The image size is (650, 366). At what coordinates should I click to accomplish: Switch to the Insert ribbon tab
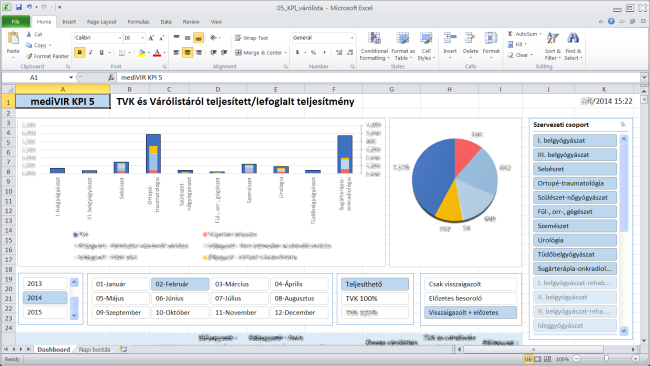point(69,22)
